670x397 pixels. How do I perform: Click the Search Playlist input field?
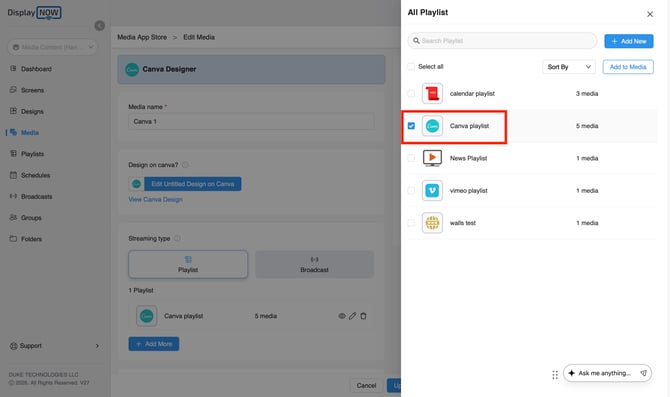[x=502, y=41]
